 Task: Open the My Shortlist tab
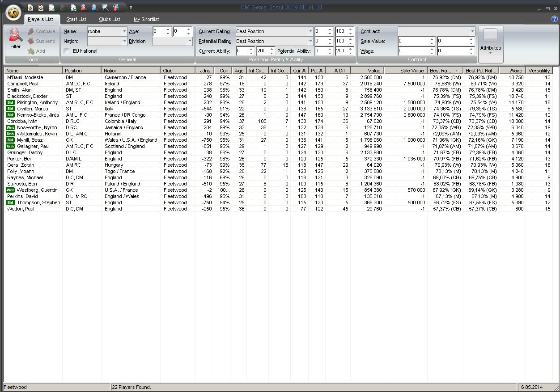146,19
